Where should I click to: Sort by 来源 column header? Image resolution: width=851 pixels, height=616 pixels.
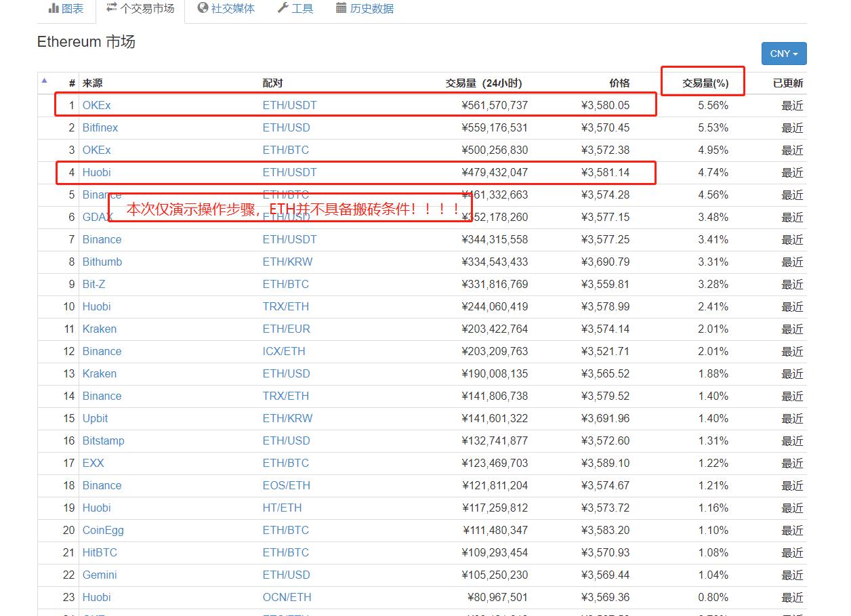(92, 83)
